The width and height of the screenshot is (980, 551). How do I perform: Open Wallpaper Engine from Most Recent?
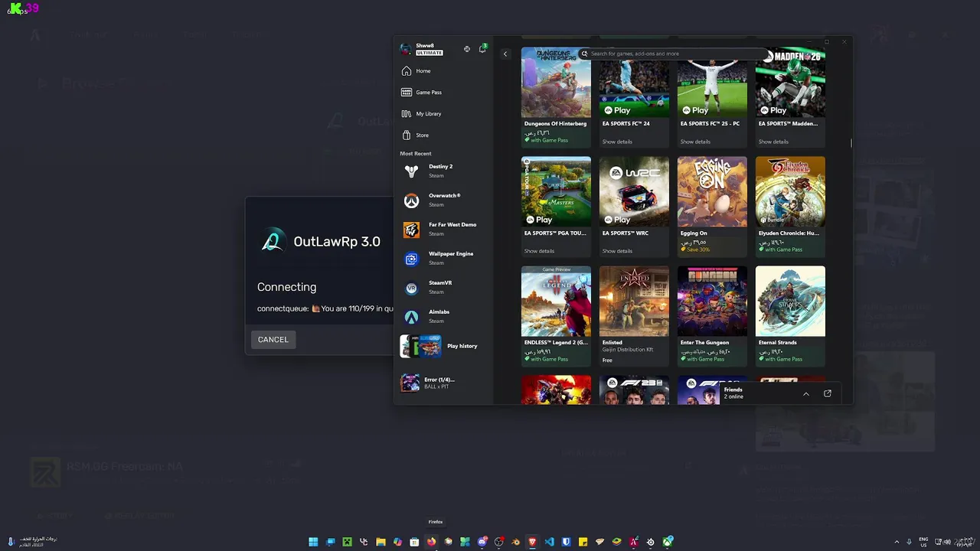tap(444, 259)
